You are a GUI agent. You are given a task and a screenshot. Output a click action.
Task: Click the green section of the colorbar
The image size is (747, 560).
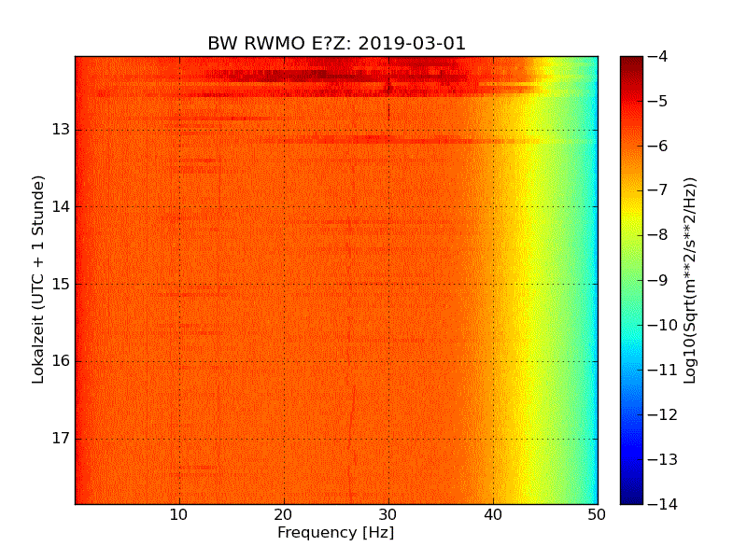[632, 281]
